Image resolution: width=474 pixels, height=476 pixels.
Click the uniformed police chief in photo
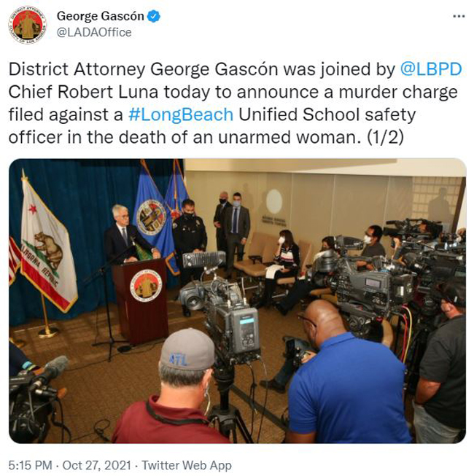coord(189,240)
